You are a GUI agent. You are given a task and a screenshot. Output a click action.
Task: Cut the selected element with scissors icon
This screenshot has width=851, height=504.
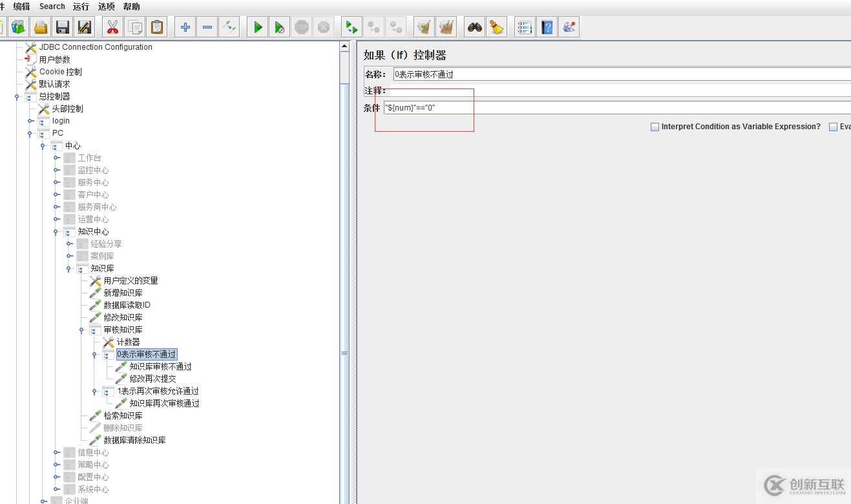[x=112, y=27]
